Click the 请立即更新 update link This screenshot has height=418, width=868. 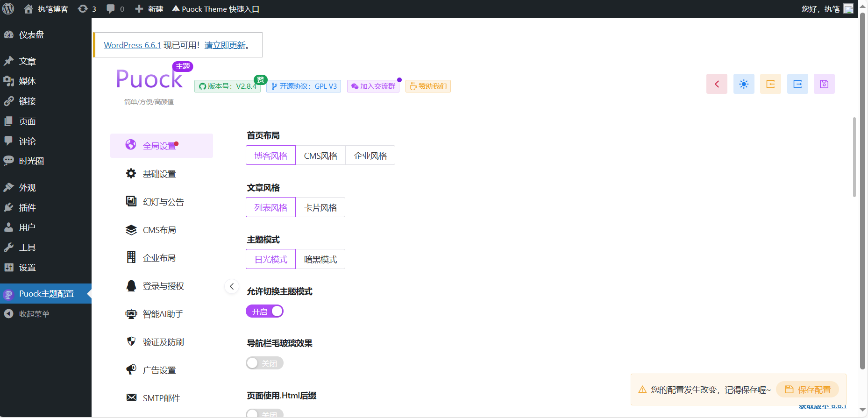pos(225,45)
